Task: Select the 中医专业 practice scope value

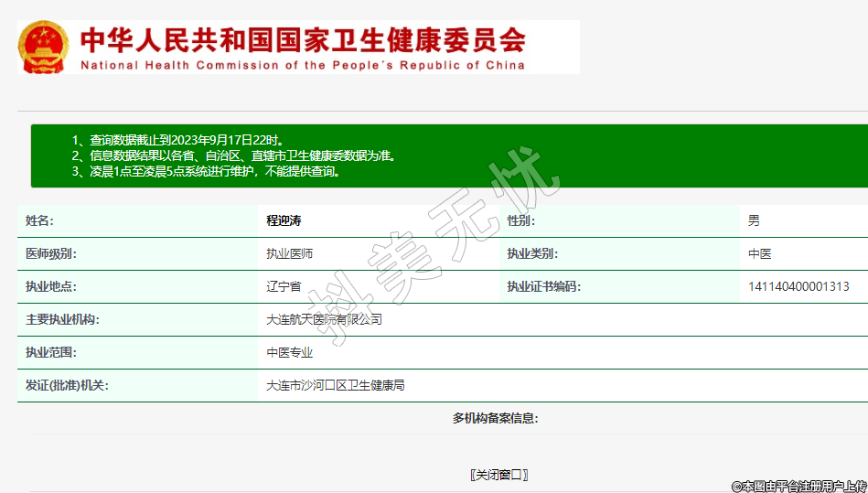Action: pos(289,352)
